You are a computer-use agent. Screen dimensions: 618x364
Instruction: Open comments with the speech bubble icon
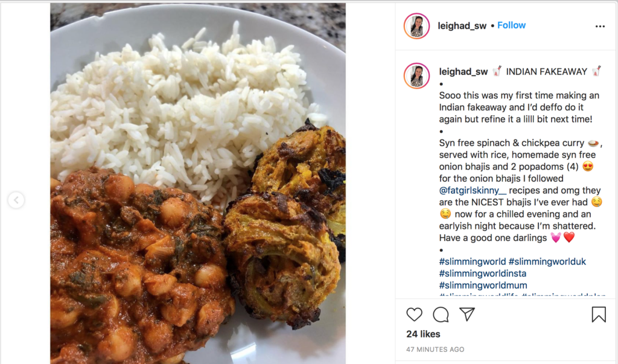tap(441, 315)
